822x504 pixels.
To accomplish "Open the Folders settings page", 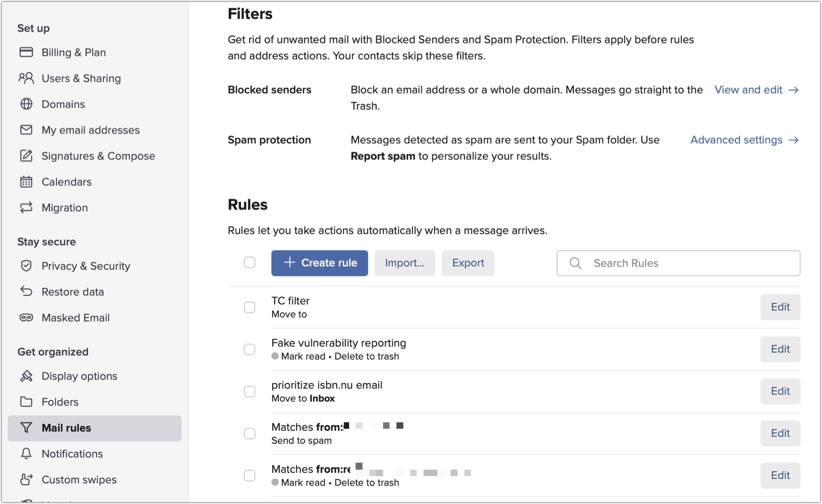I will [60, 402].
